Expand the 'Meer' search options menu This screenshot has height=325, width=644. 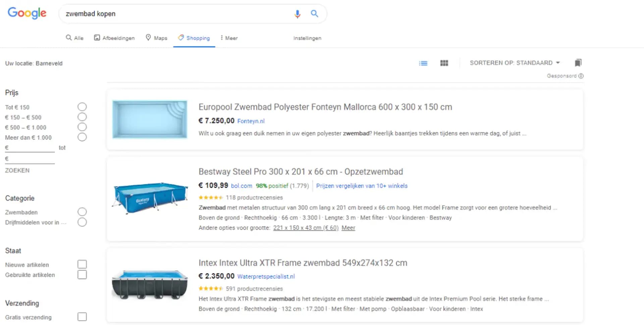[x=229, y=38]
